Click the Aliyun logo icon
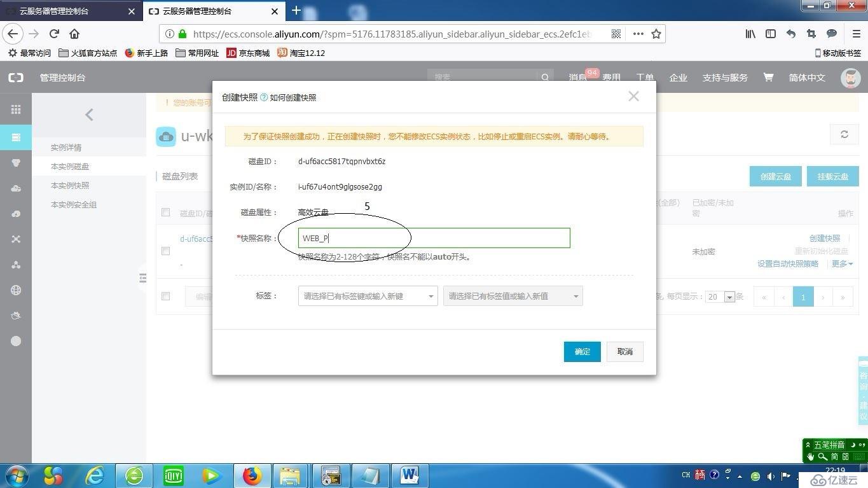 point(16,78)
